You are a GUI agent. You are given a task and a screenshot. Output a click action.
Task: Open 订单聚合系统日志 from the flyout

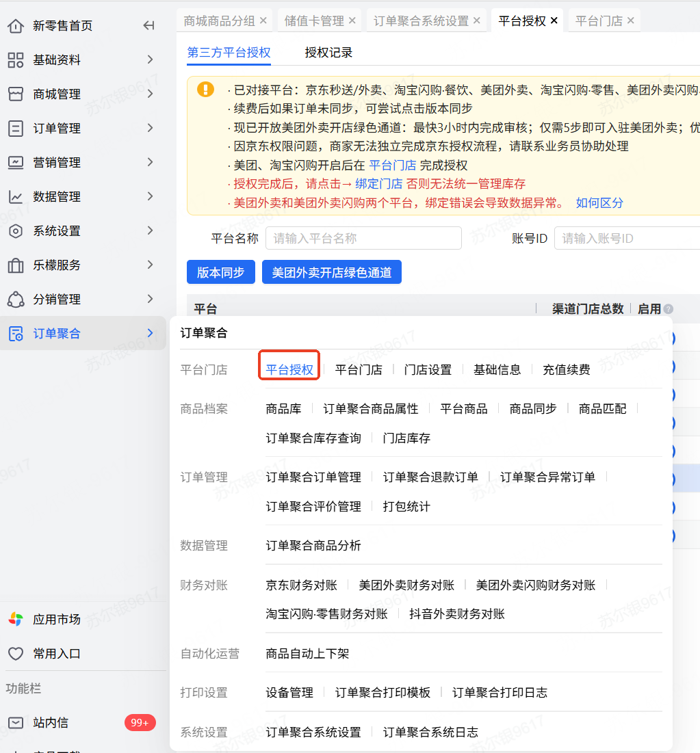(430, 732)
